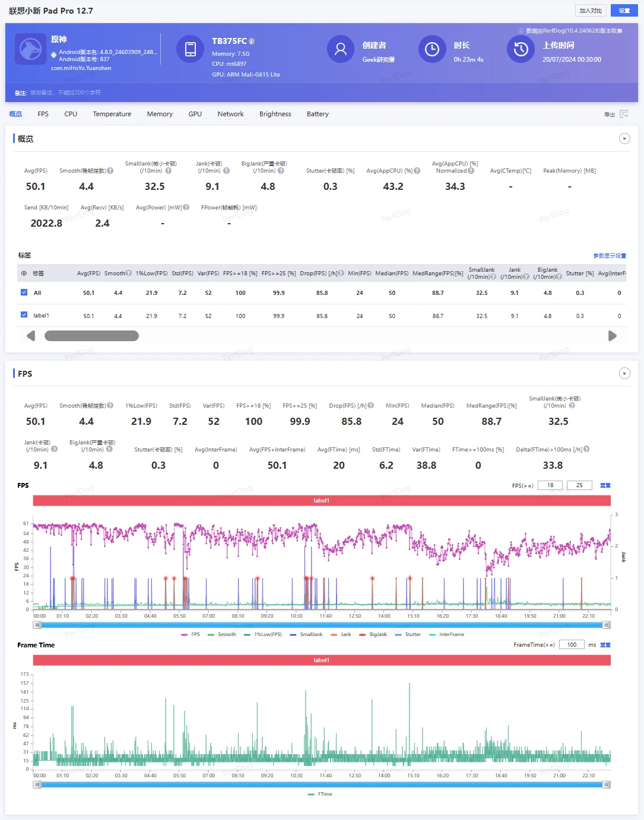Click the tablet device icon in header
This screenshot has height=820, width=644.
pyautogui.click(x=191, y=49)
